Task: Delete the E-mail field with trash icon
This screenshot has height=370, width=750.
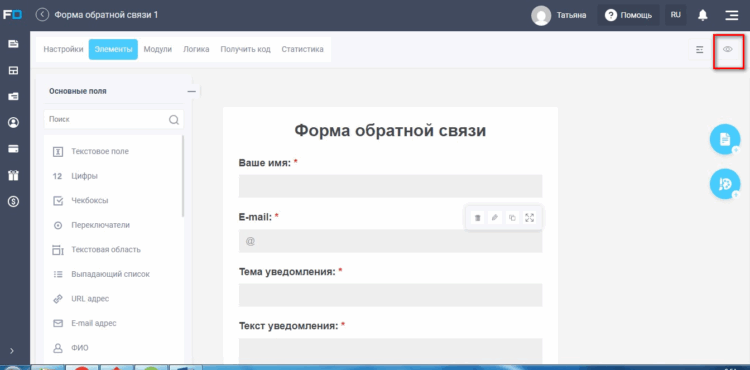Action: pyautogui.click(x=477, y=218)
